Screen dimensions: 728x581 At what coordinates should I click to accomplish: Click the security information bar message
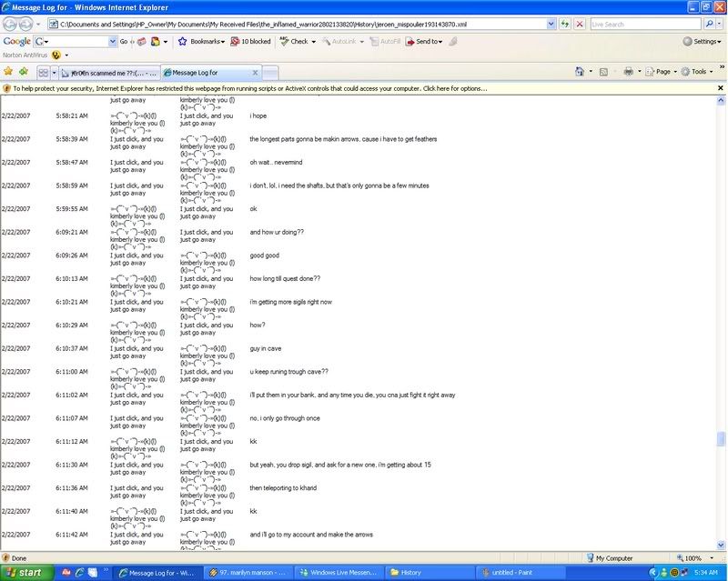point(249,88)
